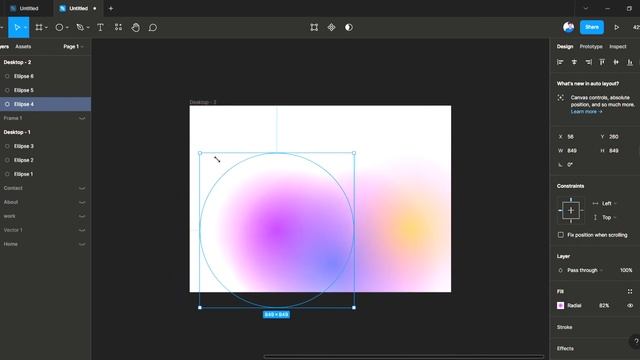
Task: Show the hidden Home layer
Action: (82, 244)
